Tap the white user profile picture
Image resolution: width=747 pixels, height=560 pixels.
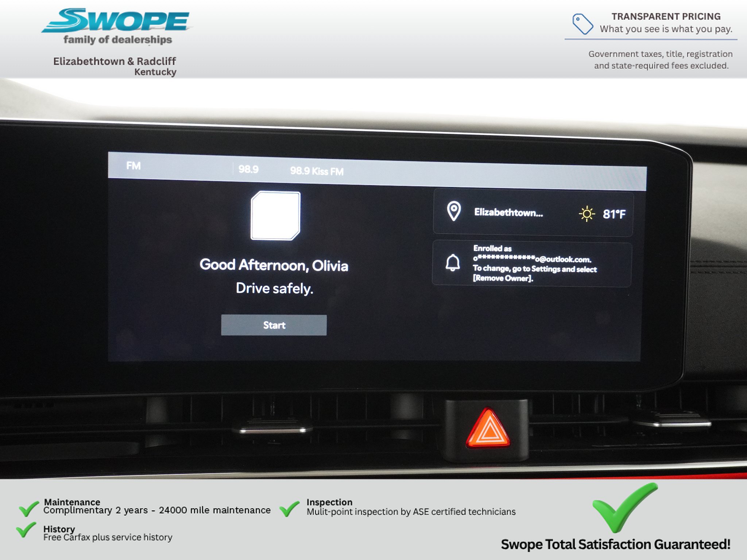[276, 216]
